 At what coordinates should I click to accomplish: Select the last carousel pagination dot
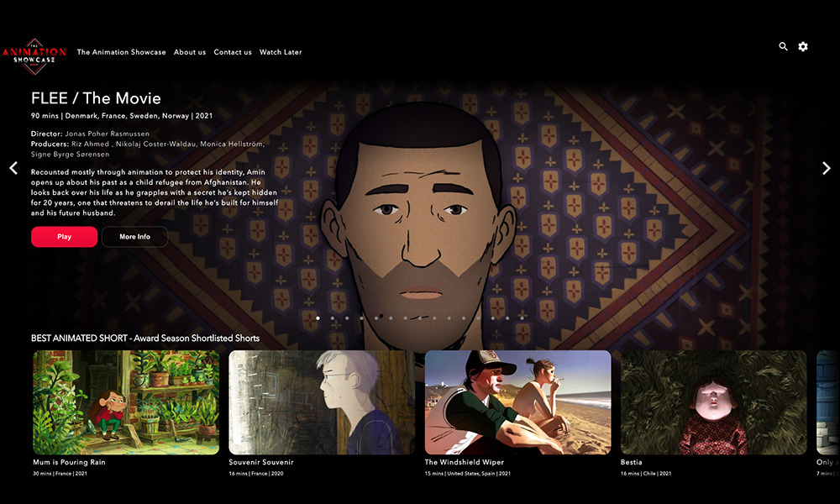pyautogui.click(x=522, y=318)
